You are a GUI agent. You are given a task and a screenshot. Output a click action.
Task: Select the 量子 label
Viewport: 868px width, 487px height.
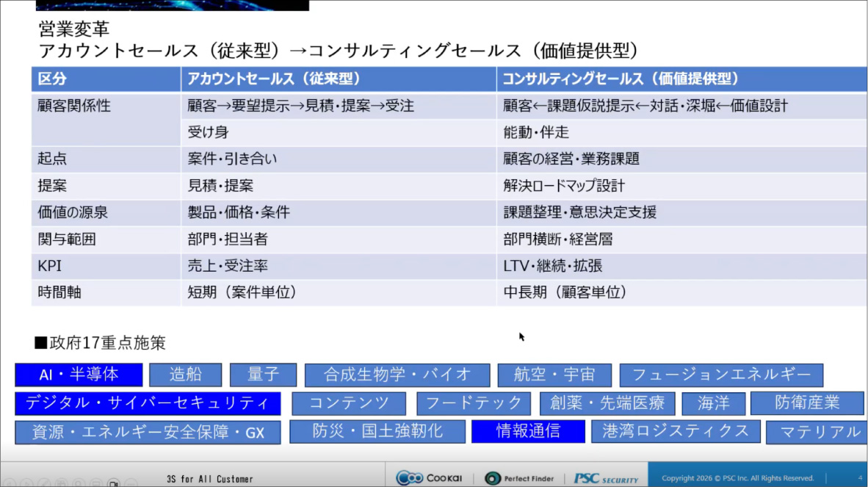(263, 375)
